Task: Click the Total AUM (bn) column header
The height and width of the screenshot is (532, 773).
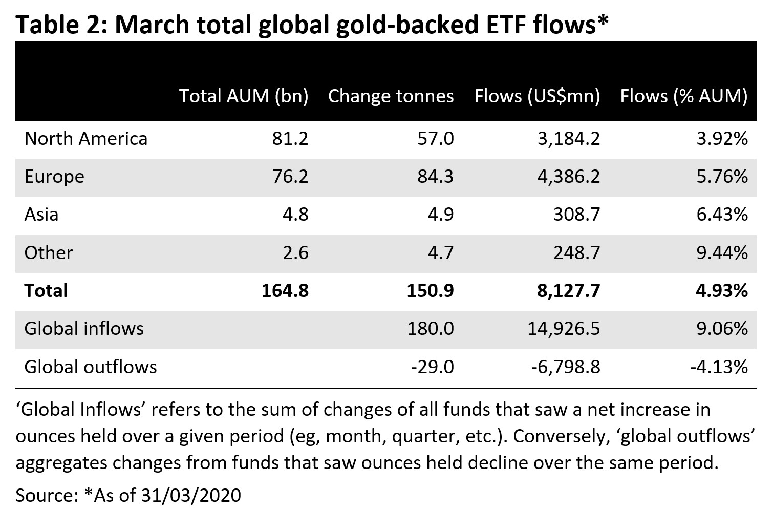Action: (x=244, y=96)
